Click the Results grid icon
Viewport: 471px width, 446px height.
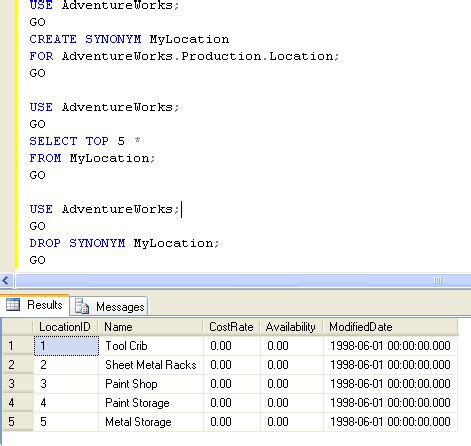(13, 305)
